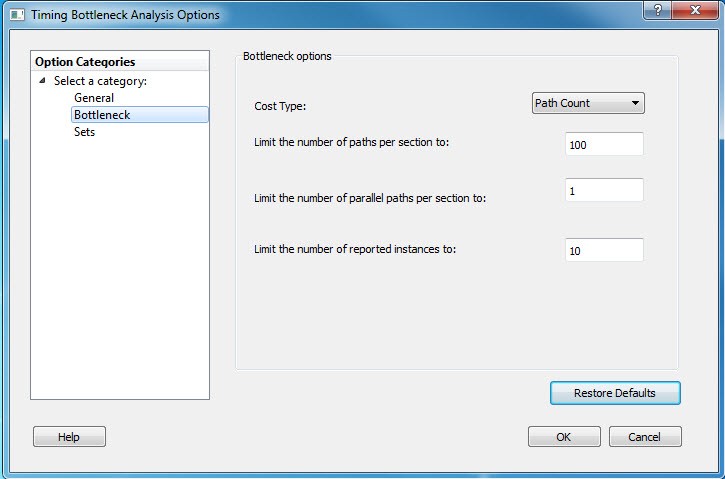This screenshot has height=479, width=725.
Task: Dismiss the dialog with Cancel
Action: (644, 437)
